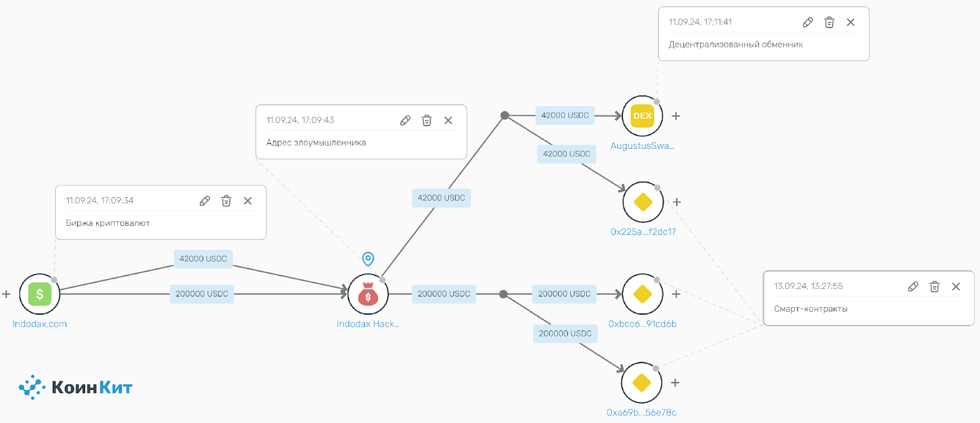Viewport: 980px width, 423px height.
Task: Click the 200000 USDC label toward 0xa69b...56e78c
Action: [565, 334]
